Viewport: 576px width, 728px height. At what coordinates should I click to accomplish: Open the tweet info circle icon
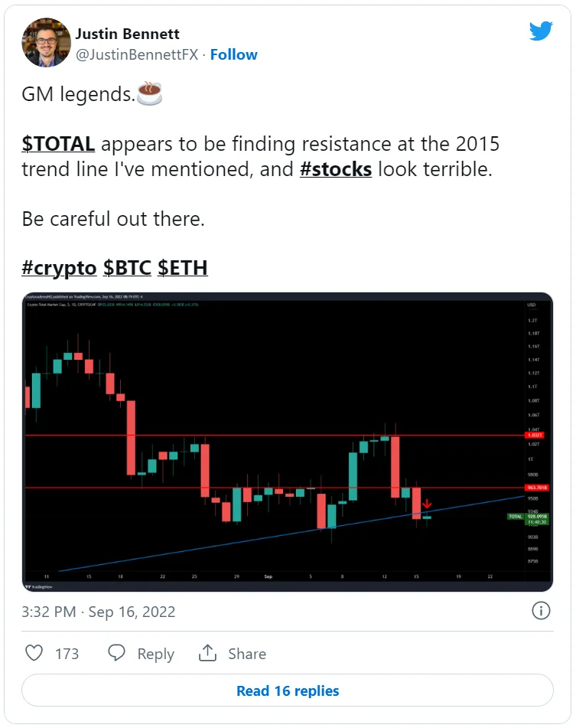coord(541,610)
